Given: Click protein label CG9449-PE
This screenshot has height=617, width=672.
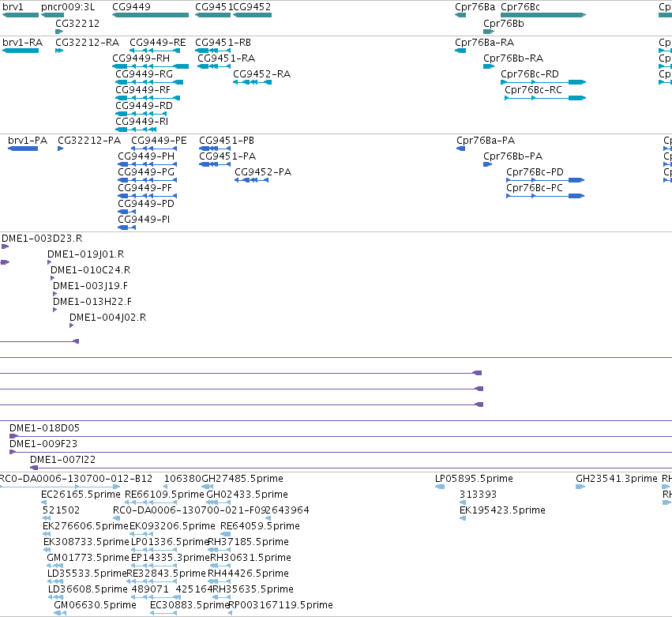Looking at the screenshot, I should [x=159, y=140].
